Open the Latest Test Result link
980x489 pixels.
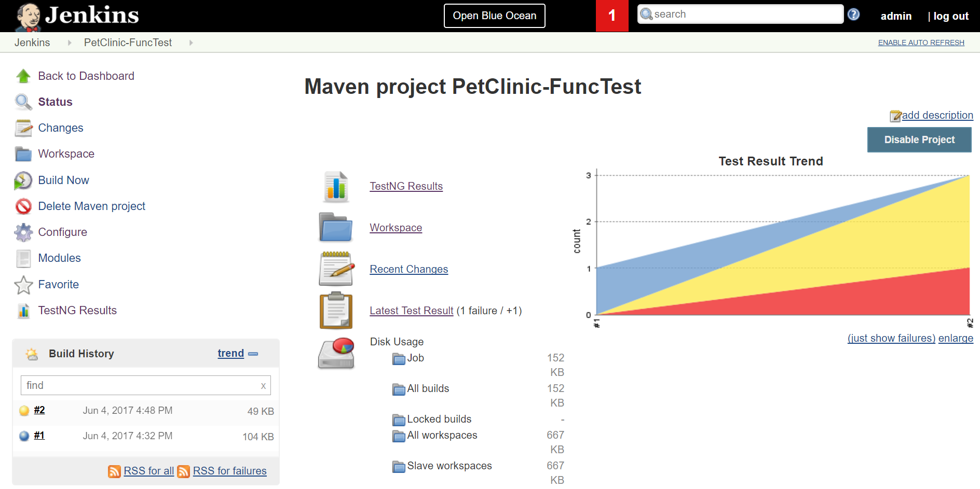coord(412,311)
